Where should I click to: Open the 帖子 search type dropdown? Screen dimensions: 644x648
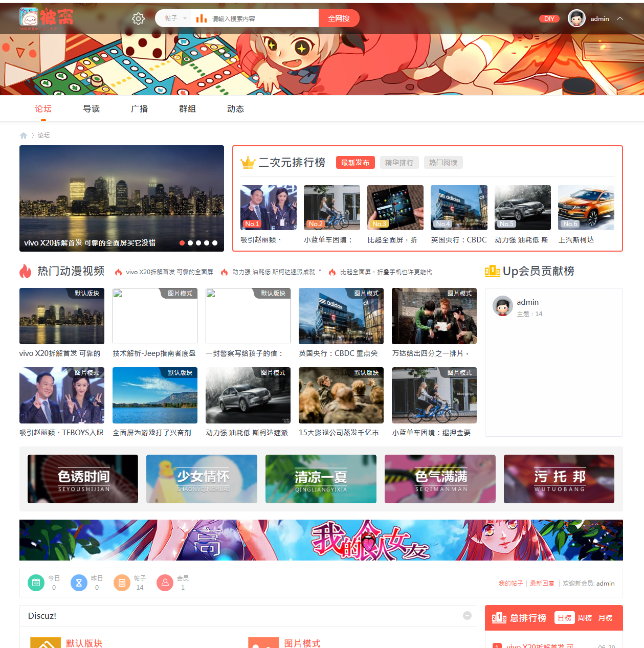pyautogui.click(x=175, y=18)
